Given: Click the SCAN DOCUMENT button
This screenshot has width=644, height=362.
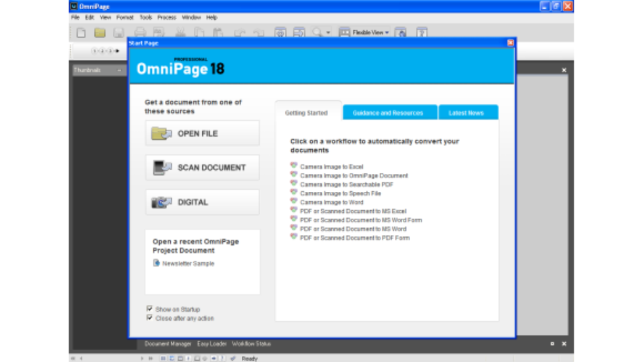Looking at the screenshot, I should coord(202,168).
